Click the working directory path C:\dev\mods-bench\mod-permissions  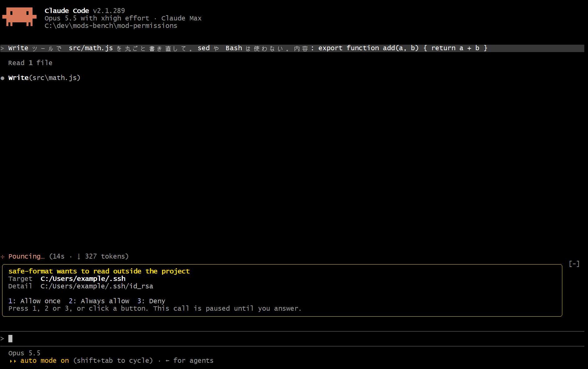(111, 26)
